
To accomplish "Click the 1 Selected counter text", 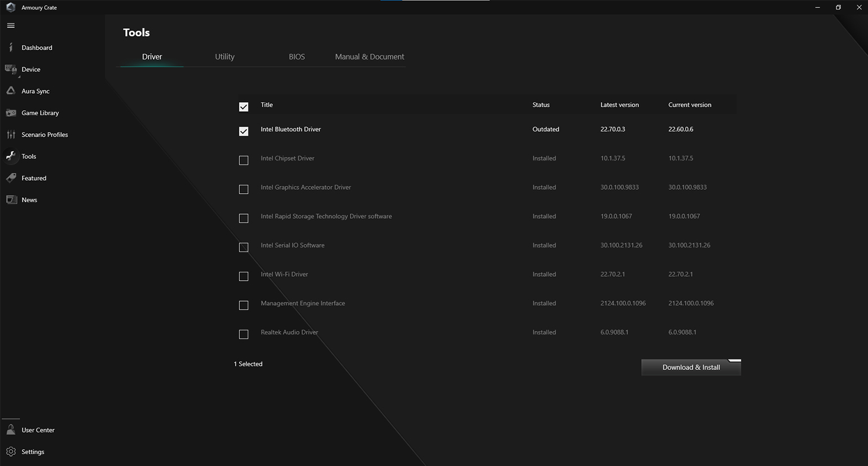I will pos(248,364).
